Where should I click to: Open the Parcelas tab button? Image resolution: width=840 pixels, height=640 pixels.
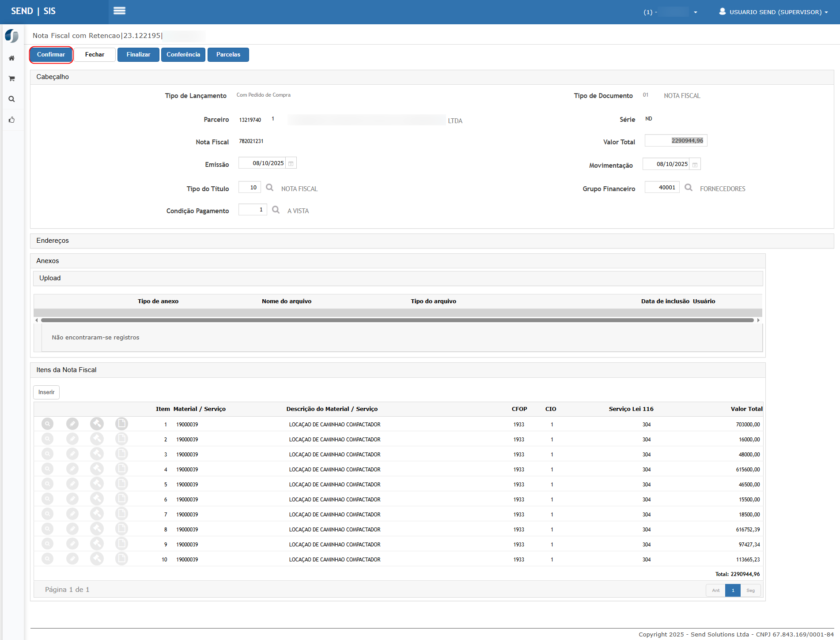[228, 55]
